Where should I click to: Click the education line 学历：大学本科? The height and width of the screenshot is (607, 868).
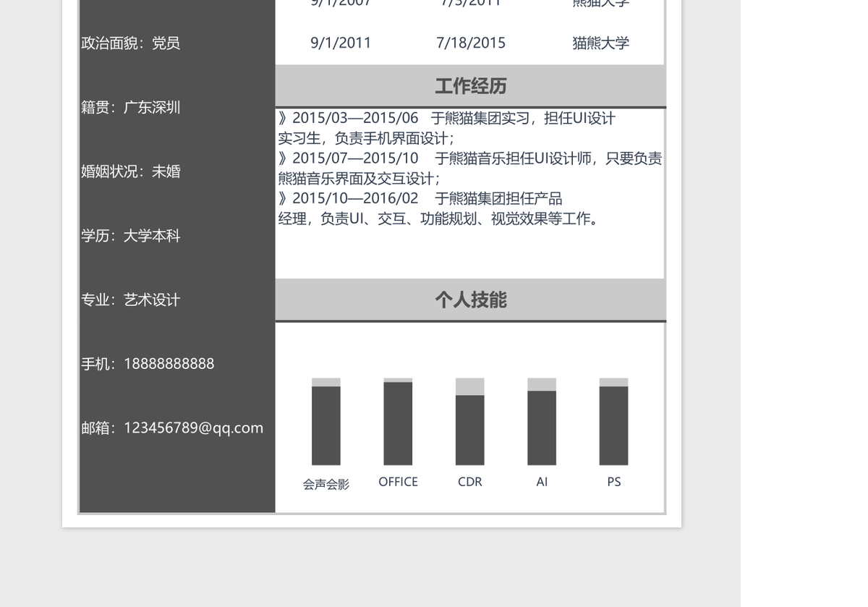[x=131, y=235]
